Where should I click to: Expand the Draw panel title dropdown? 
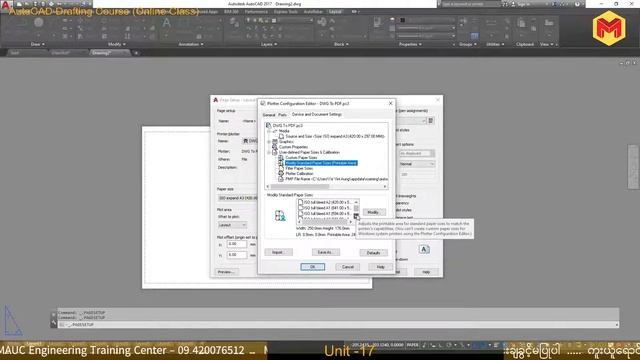pyautogui.click(x=38, y=44)
